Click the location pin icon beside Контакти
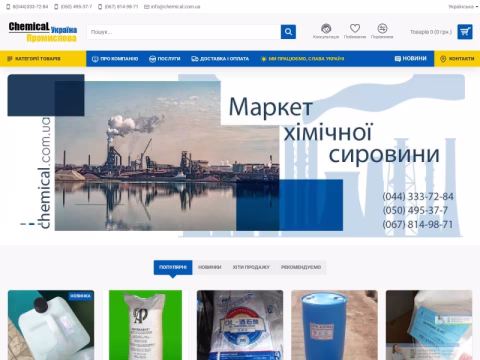Screen dimensions: 480x360 pyautogui.click(x=443, y=59)
